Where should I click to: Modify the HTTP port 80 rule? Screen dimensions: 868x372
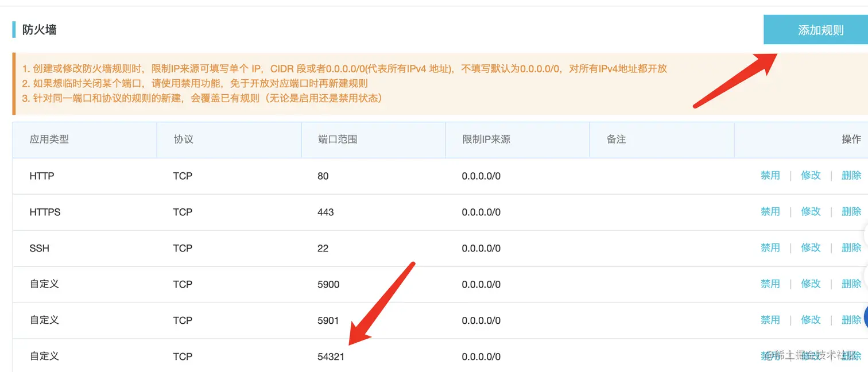[811, 176]
